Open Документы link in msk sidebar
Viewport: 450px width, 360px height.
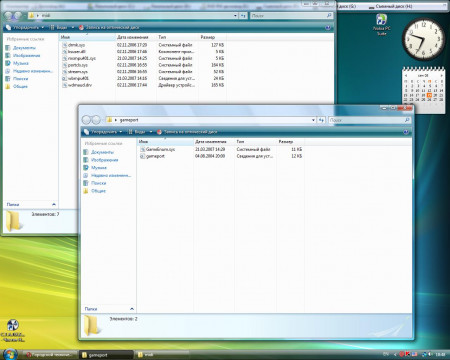[21, 48]
